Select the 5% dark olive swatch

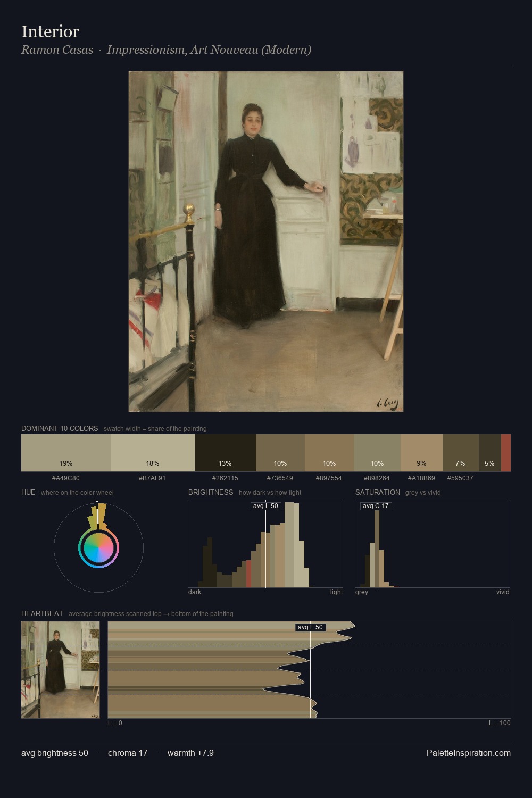[490, 453]
